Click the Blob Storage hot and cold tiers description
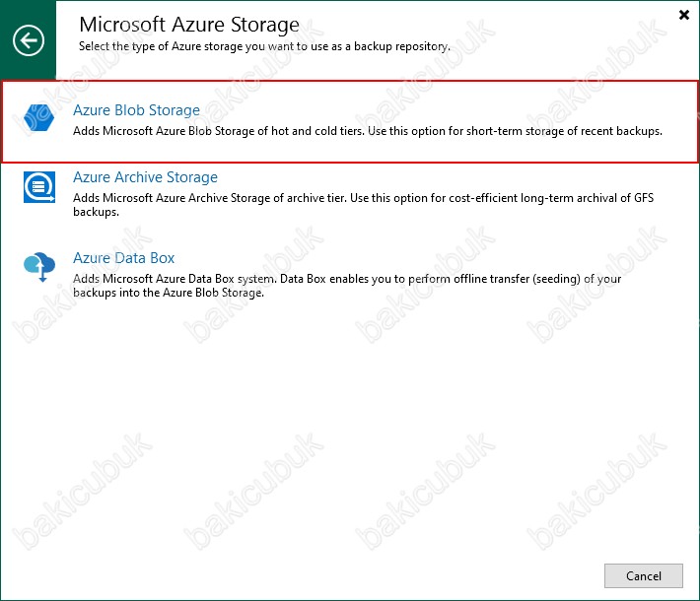 click(x=368, y=131)
